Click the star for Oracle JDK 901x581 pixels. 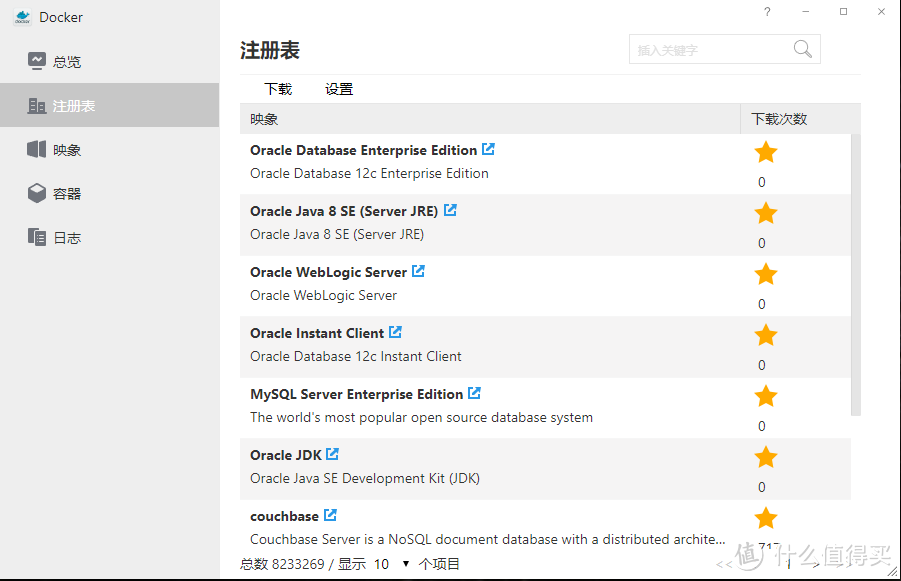pyautogui.click(x=765, y=457)
